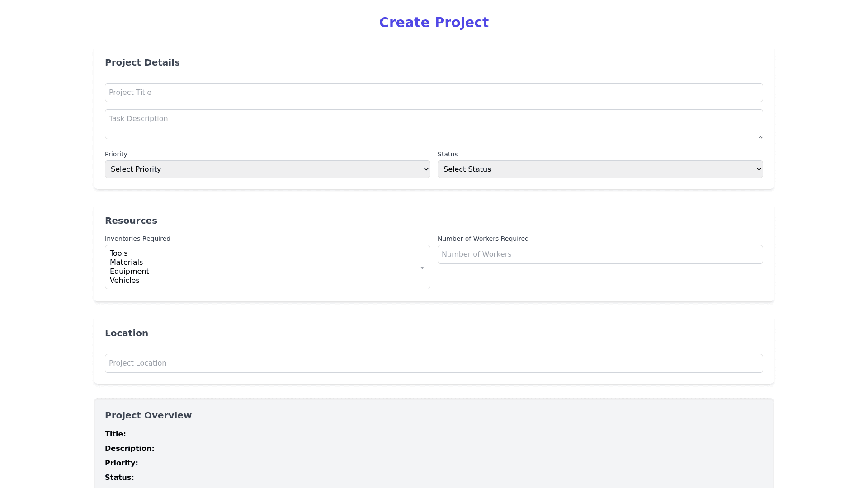Click the Project Location input field

tap(434, 363)
